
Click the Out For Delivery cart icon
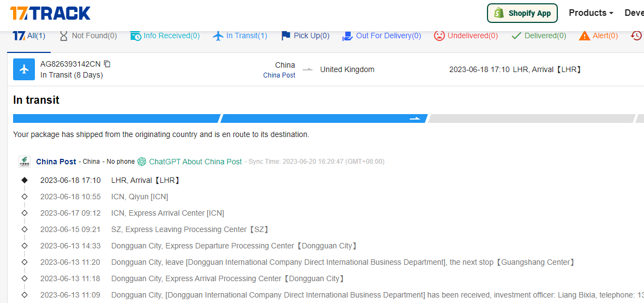click(x=347, y=36)
